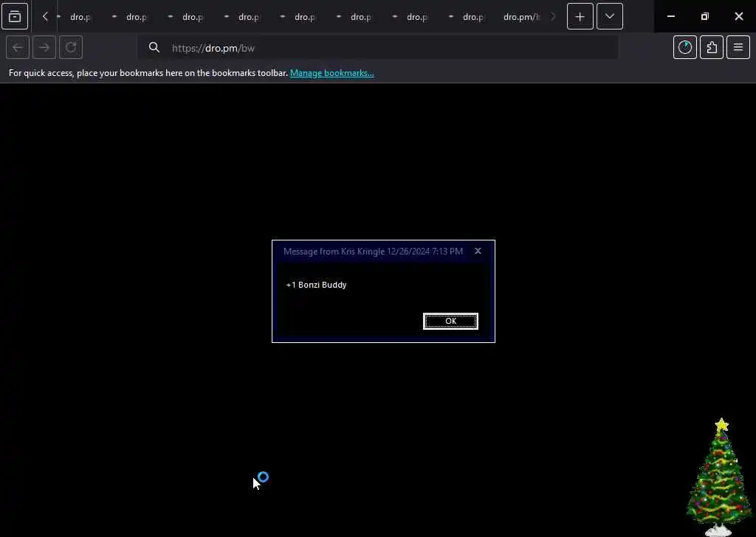Viewport: 756px width, 537px height.
Task: Click the '+1 Bonzi Buddy' message text
Action: pyautogui.click(x=316, y=285)
